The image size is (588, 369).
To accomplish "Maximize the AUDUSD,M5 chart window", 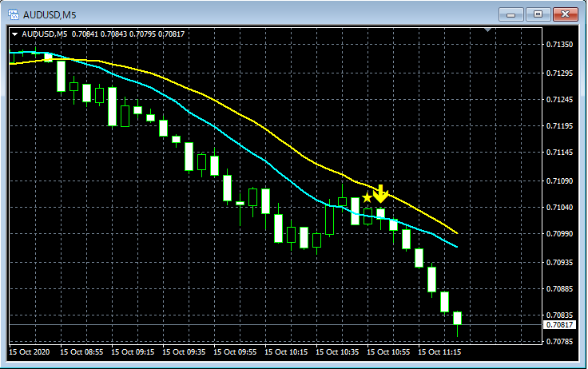I will tap(538, 14).
